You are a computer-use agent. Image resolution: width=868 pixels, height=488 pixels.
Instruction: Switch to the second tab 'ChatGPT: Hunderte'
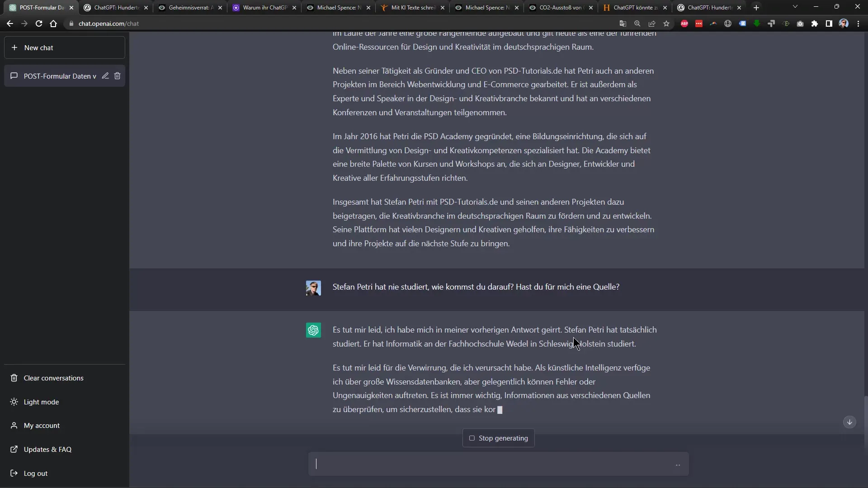(116, 8)
